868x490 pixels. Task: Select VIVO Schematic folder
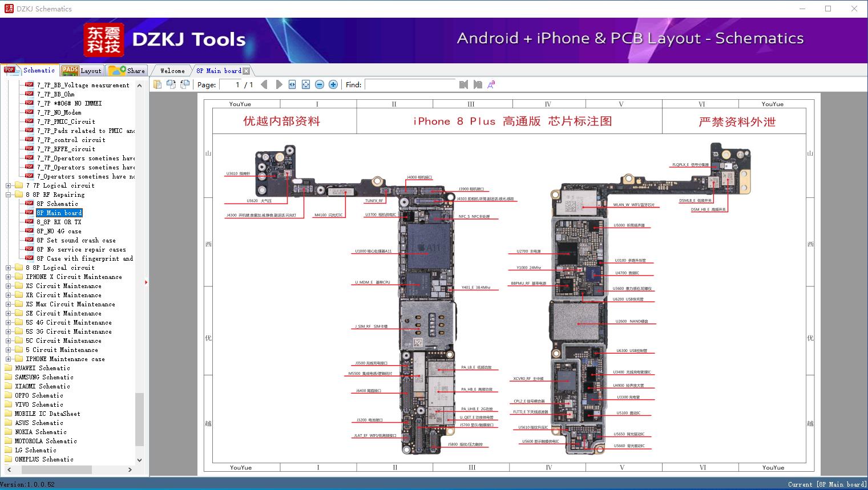pyautogui.click(x=39, y=404)
